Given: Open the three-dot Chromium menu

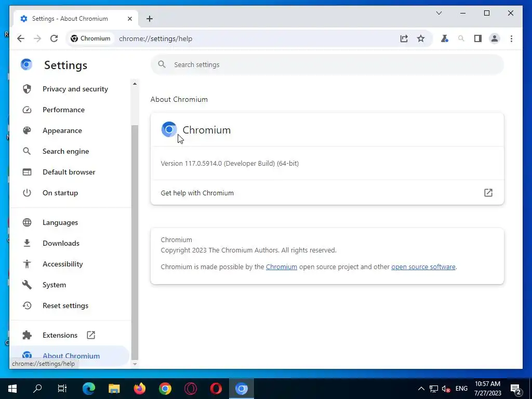Looking at the screenshot, I should tap(511, 38).
